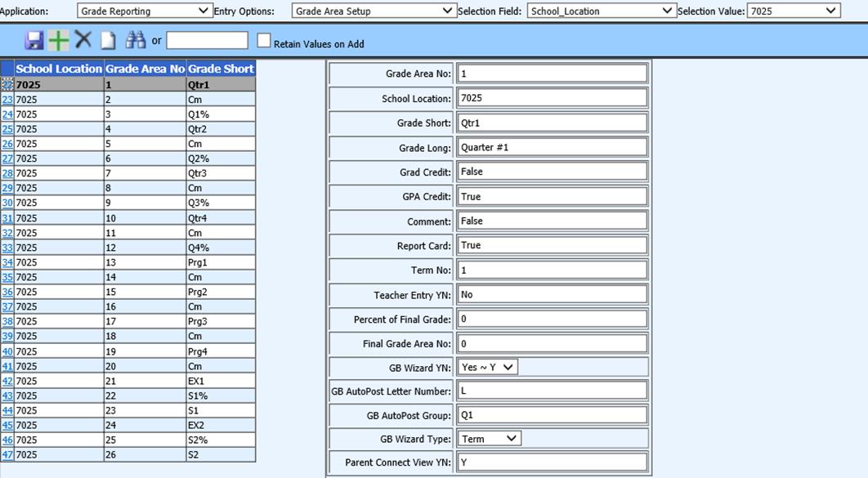The width and height of the screenshot is (868, 478).
Task: Click the Save floppy disk icon
Action: click(x=34, y=40)
